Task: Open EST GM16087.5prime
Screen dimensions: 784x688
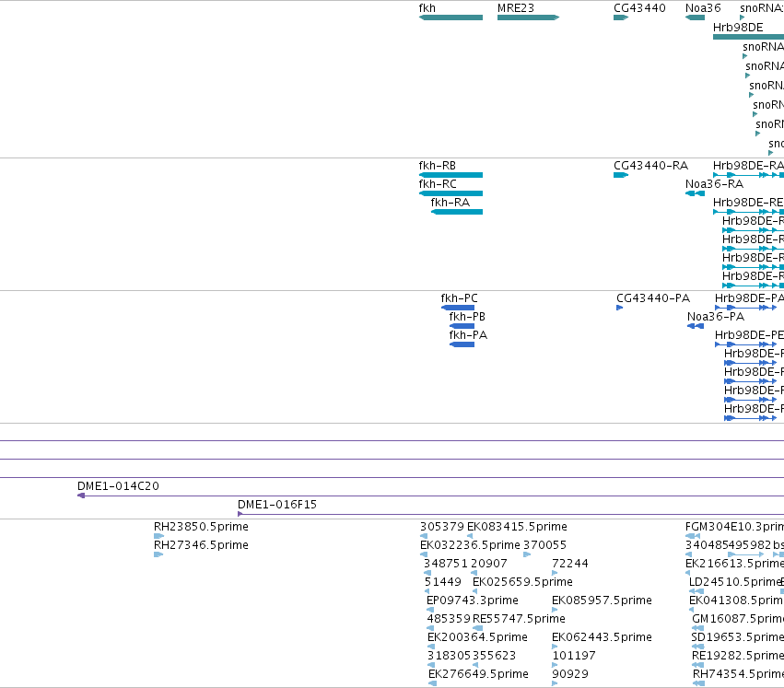Action: click(698, 628)
